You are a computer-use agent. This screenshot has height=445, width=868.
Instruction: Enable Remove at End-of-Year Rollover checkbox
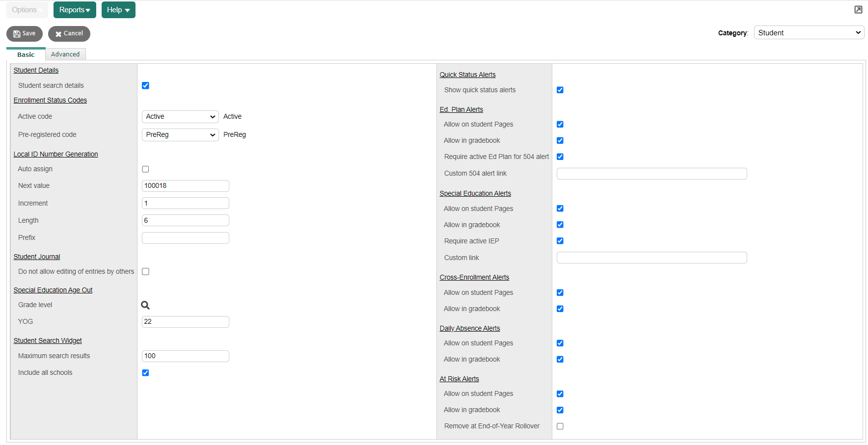click(x=560, y=426)
